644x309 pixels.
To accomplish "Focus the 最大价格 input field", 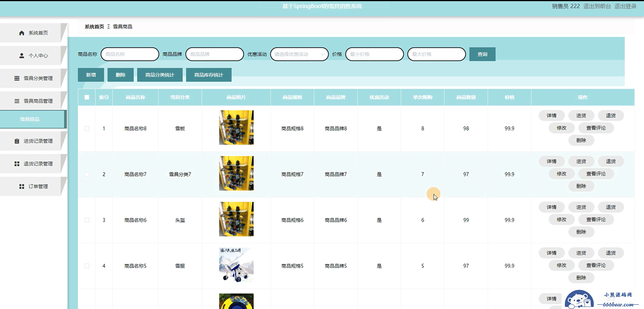I will point(437,54).
